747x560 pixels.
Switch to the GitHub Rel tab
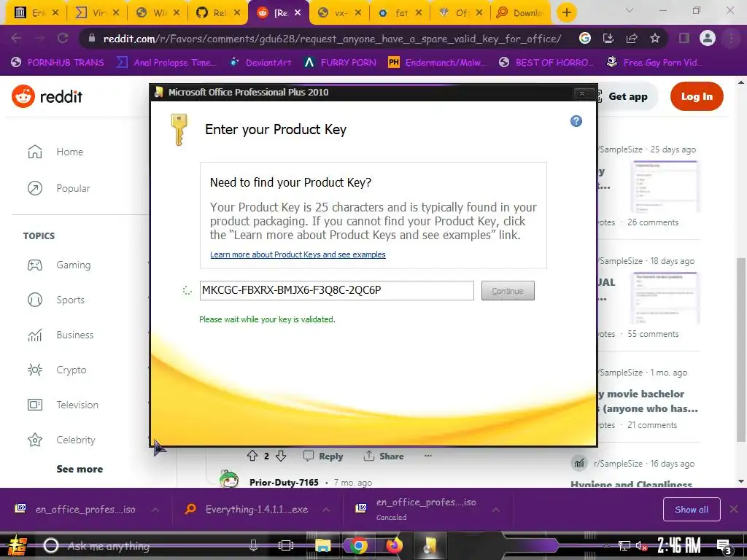(218, 13)
